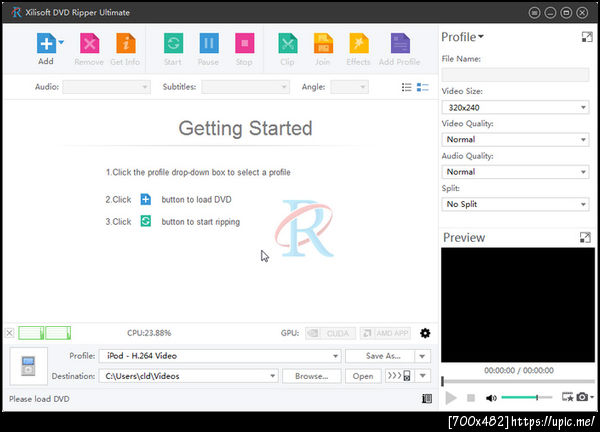600x432 pixels.
Task: Click the blue plus icon in step 2
Action: [x=146, y=199]
